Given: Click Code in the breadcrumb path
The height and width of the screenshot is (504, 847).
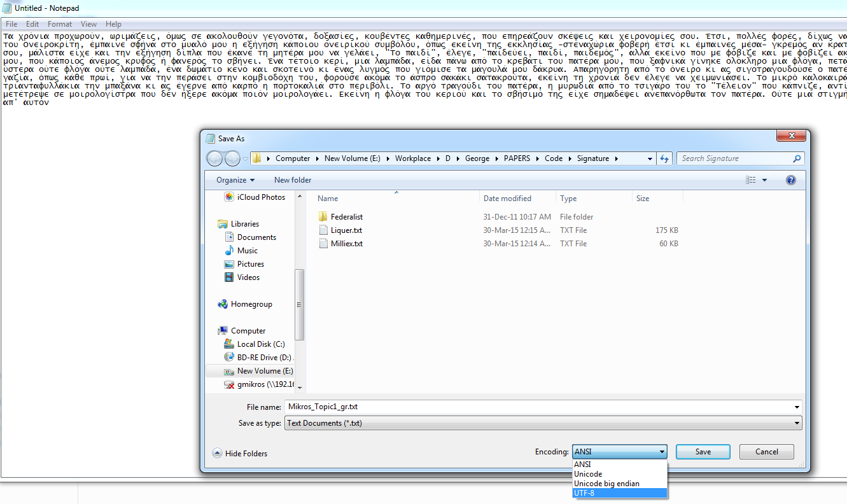Looking at the screenshot, I should (x=554, y=158).
